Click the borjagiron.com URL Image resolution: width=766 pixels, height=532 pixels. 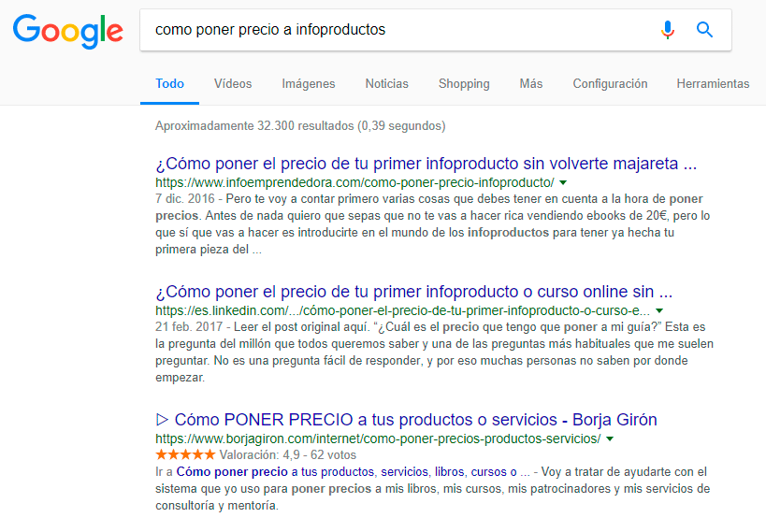378,439
